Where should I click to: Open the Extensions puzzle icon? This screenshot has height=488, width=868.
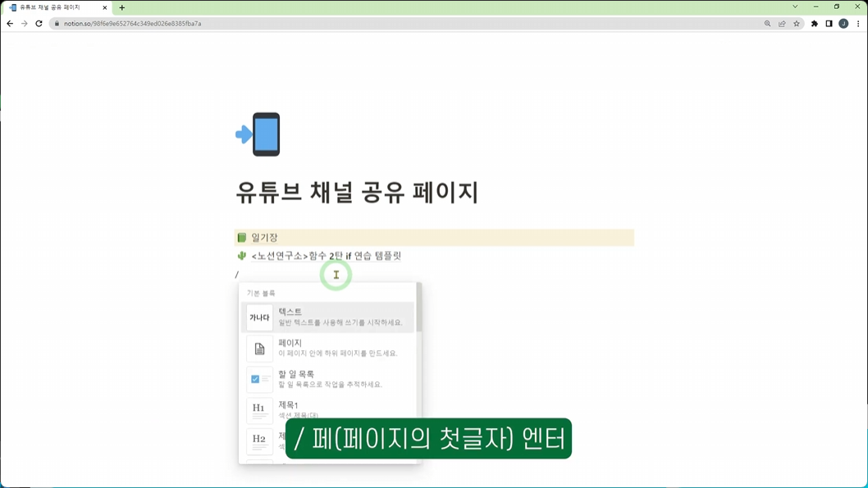click(815, 24)
